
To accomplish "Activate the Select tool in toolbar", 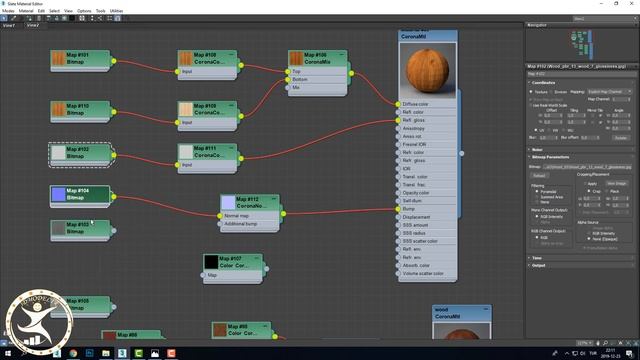I will [4, 18].
